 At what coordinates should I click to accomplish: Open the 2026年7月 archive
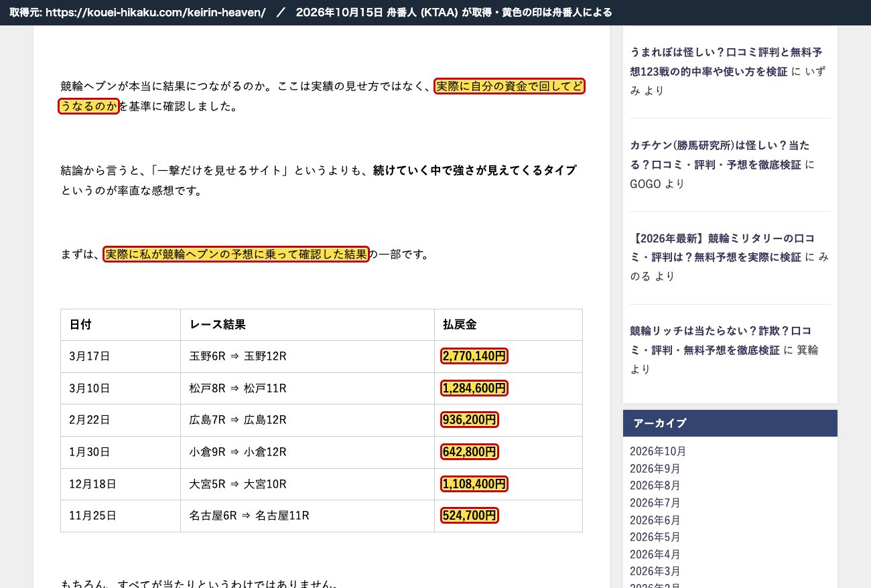[655, 503]
